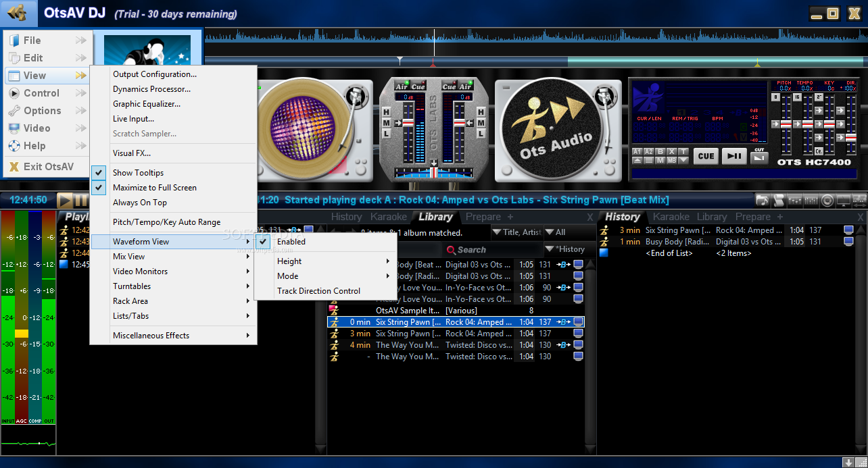Open the Control menu
The height and width of the screenshot is (468, 868).
coord(47,93)
